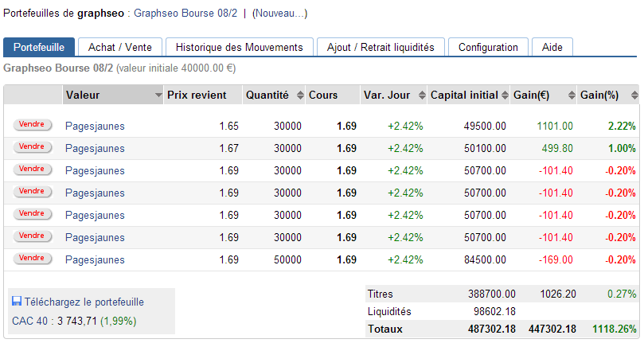Sort by Gain(%) using its arrow icon
The width and height of the screenshot is (644, 343).
[634, 95]
